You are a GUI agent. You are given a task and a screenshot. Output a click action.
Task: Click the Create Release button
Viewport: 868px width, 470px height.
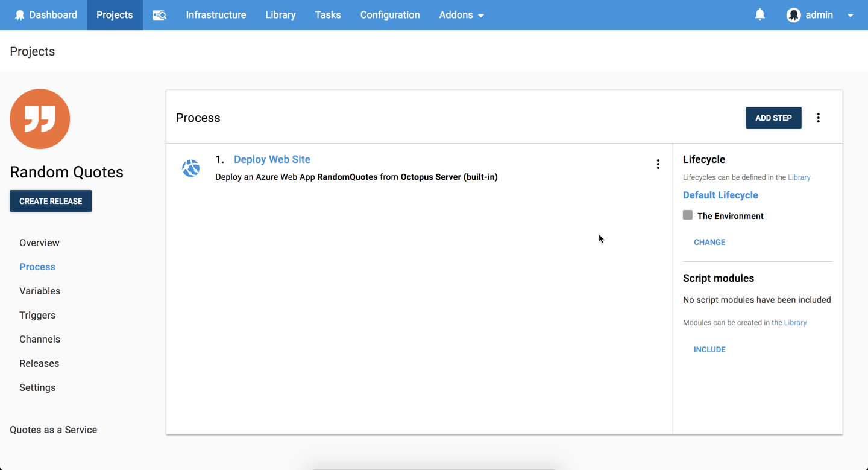51,200
